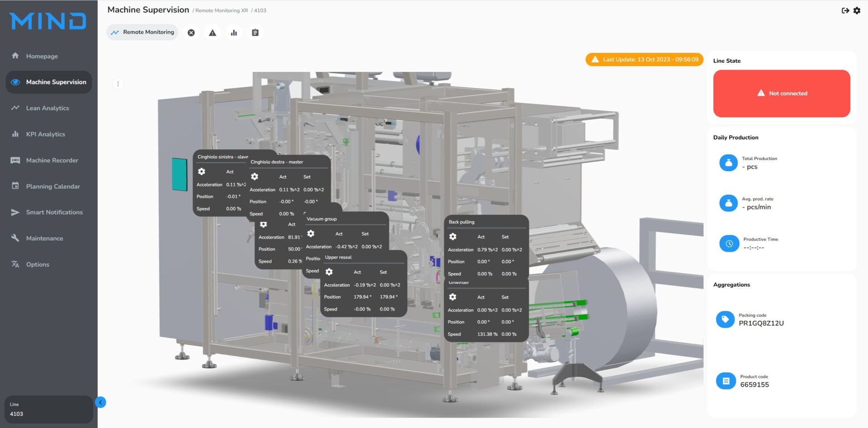Open the clipboard report icon
Image resolution: width=868 pixels, height=428 pixels.
pyautogui.click(x=255, y=33)
